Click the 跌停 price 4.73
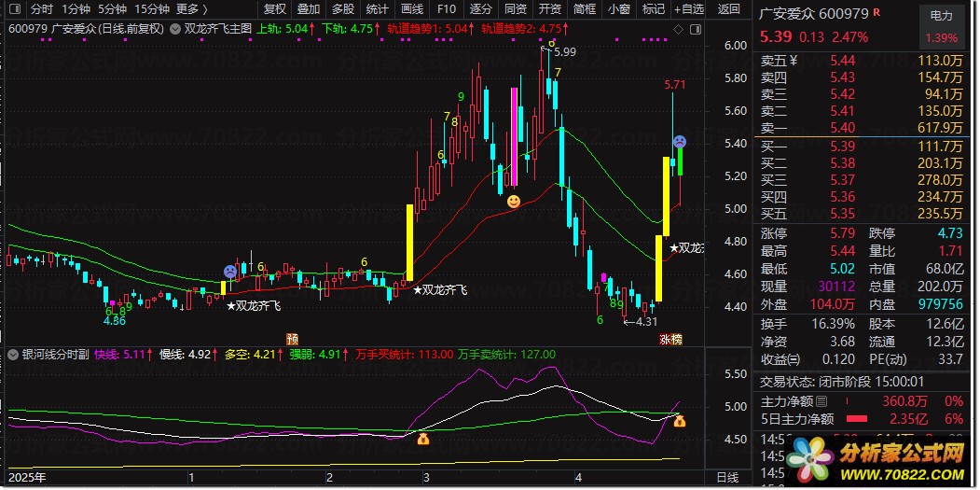 pyautogui.click(x=950, y=233)
